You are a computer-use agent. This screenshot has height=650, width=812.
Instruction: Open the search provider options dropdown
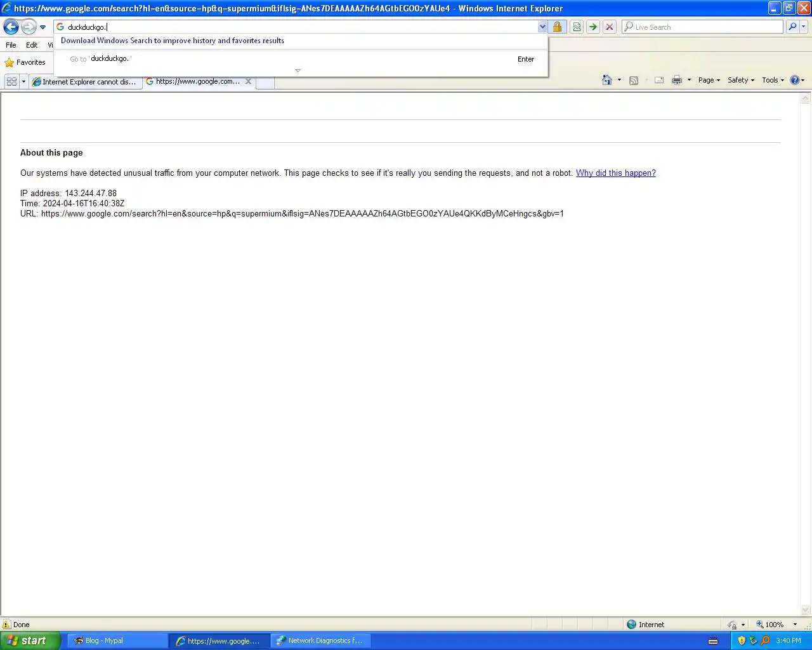point(804,27)
